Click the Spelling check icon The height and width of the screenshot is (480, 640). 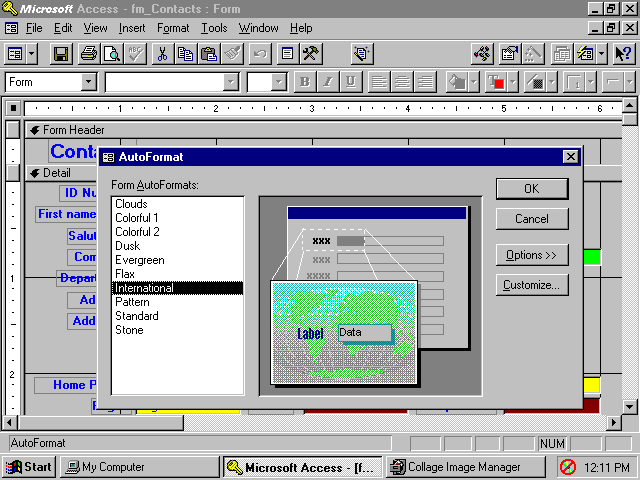point(135,54)
